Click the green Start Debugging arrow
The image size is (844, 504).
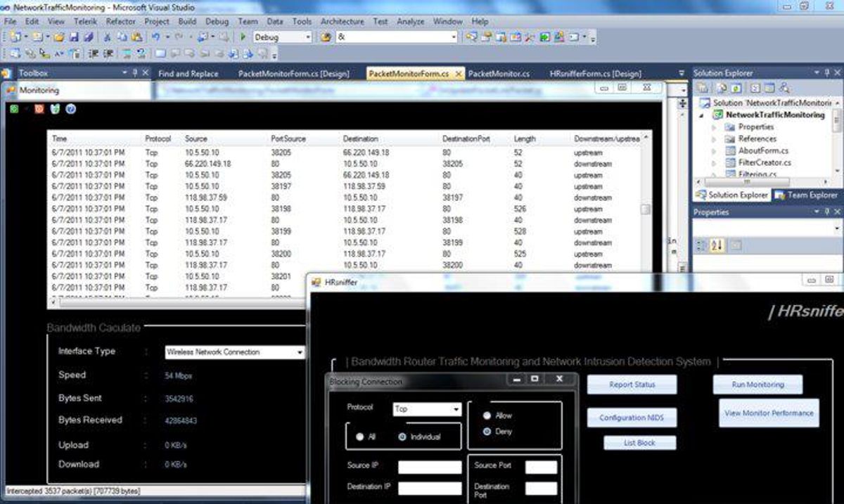[x=243, y=37]
